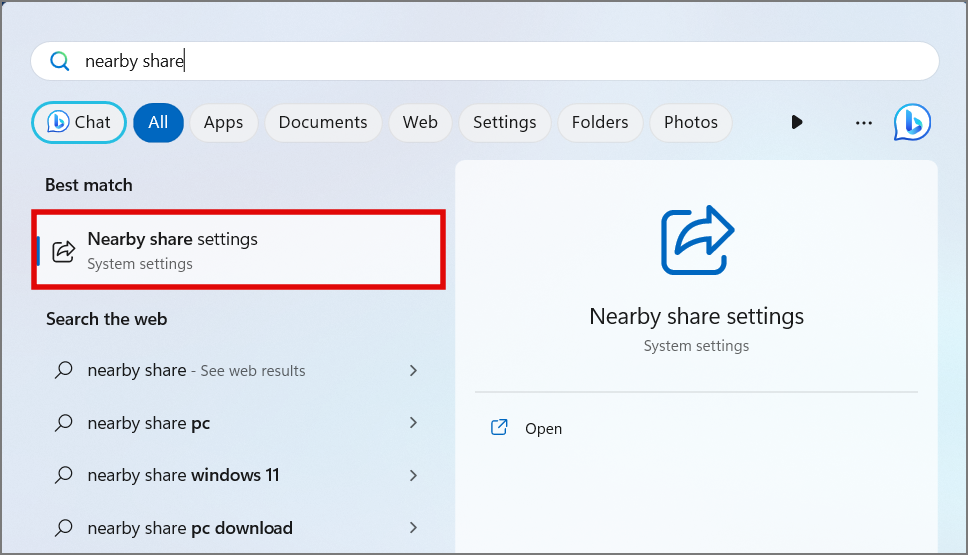Click Open in the preview pane
This screenshot has width=968, height=555.
(x=543, y=428)
